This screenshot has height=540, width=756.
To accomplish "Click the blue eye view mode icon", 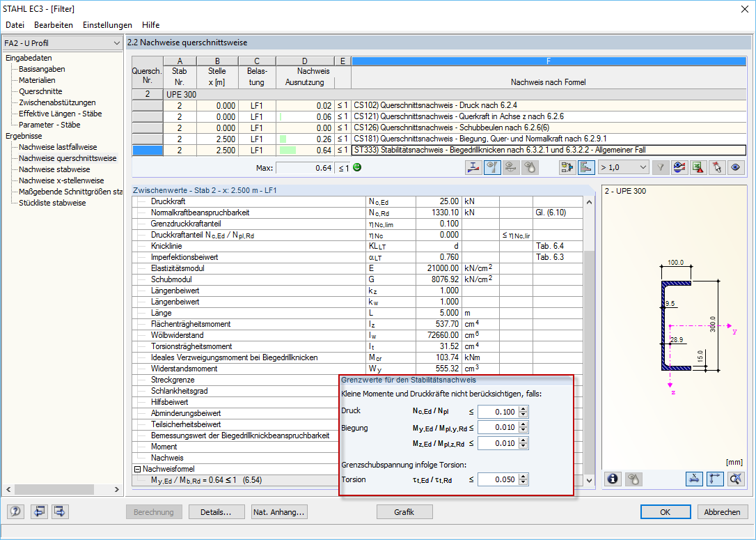I will tap(735, 167).
